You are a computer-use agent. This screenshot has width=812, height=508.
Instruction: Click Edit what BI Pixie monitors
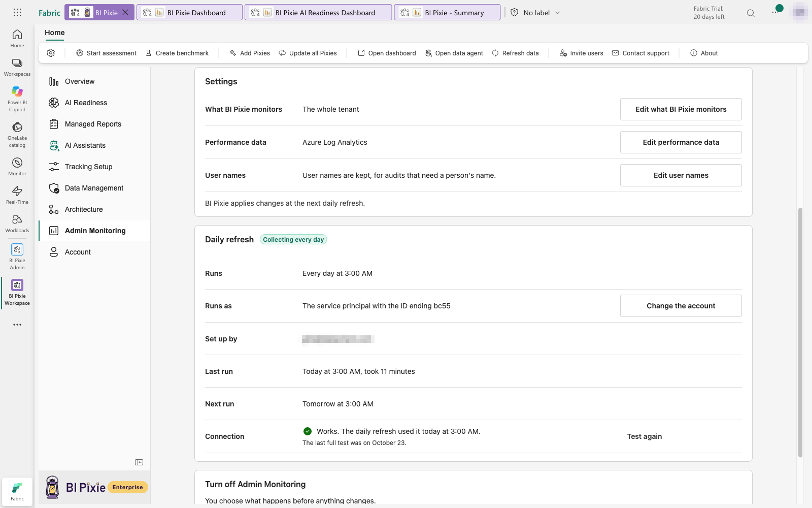point(681,109)
